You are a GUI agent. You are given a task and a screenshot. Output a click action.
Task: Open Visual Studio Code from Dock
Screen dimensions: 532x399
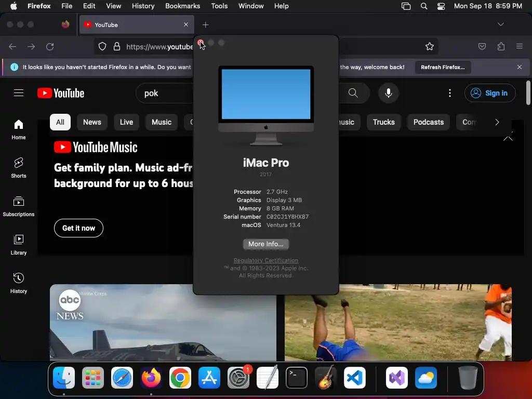[x=354, y=378]
